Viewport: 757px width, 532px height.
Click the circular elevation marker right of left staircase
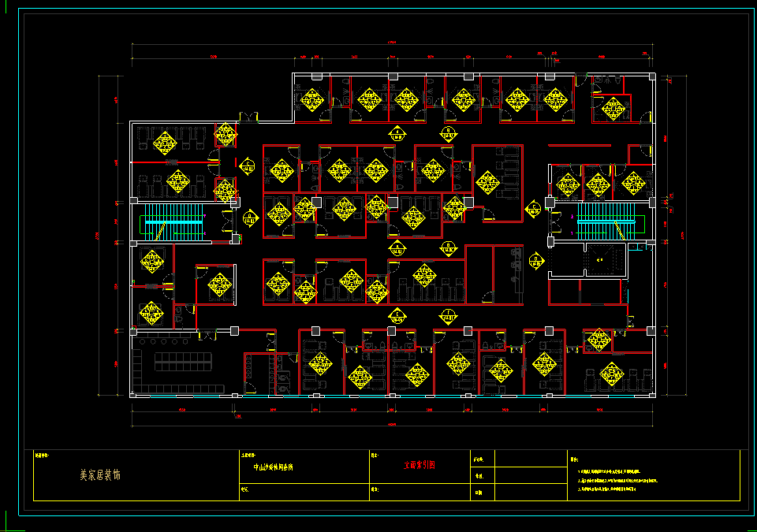(252, 217)
